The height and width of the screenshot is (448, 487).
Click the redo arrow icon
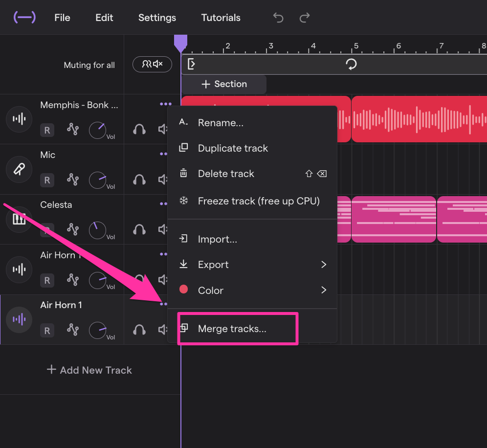tap(304, 18)
